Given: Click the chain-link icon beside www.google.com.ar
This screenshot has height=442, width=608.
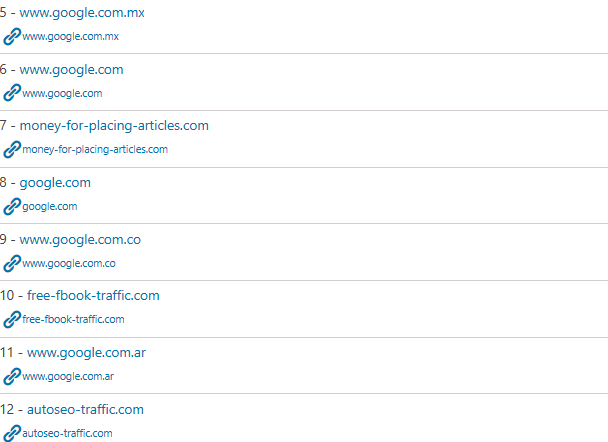Looking at the screenshot, I should click(x=12, y=376).
